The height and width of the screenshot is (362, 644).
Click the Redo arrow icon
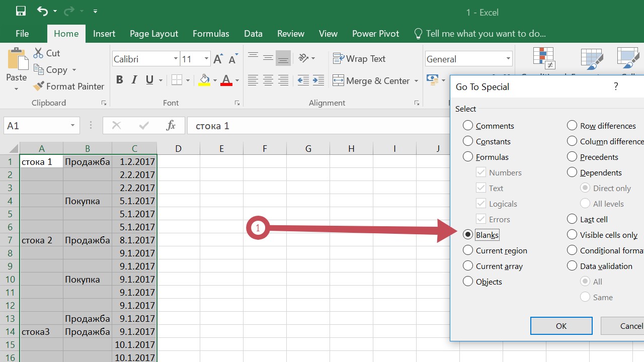point(68,11)
